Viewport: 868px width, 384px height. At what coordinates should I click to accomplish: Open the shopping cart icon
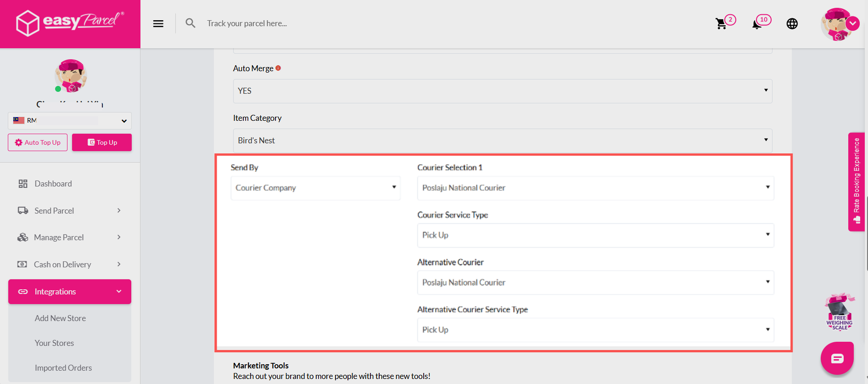(x=721, y=24)
